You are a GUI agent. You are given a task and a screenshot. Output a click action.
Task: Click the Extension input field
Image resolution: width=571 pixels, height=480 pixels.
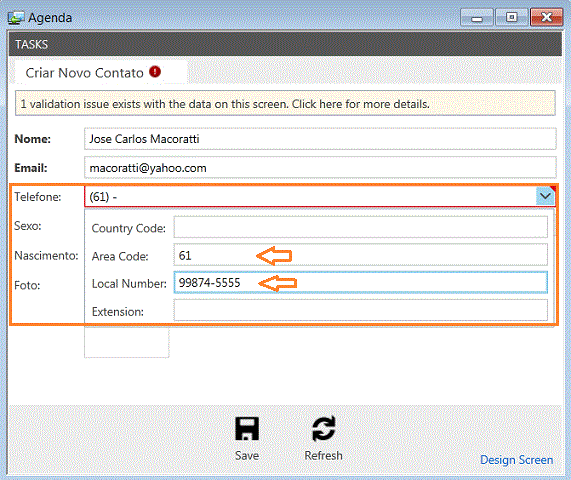pos(361,310)
